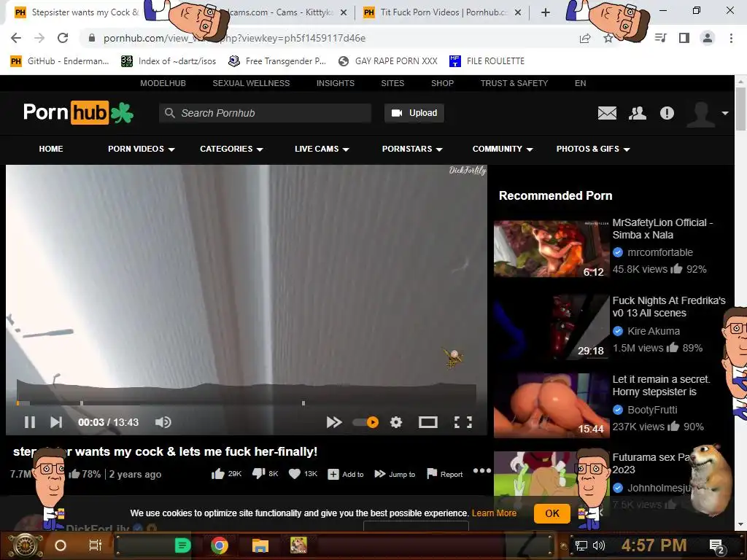Open the Kire Akuma channel link
The height and width of the screenshot is (560, 747).
coord(653,331)
